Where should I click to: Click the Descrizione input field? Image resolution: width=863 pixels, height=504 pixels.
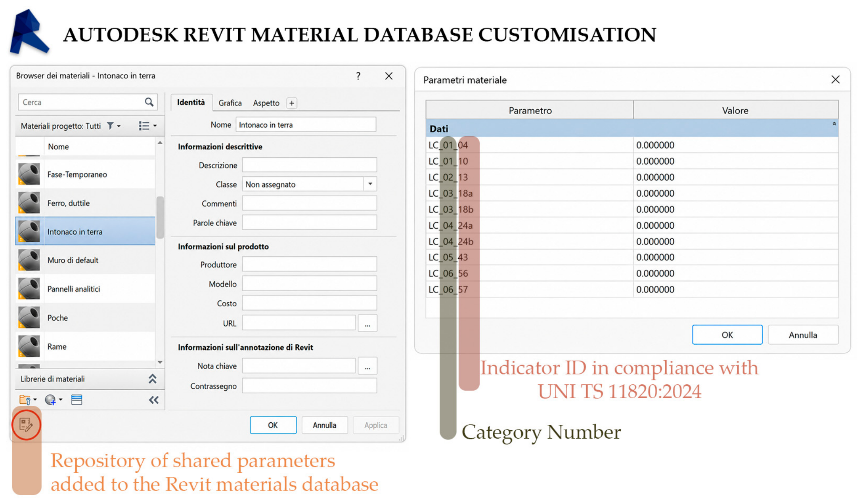tap(309, 165)
